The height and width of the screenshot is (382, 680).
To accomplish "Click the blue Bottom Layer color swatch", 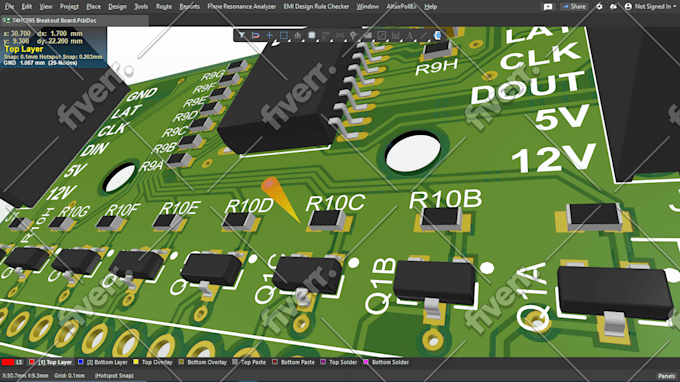I will click(80, 362).
